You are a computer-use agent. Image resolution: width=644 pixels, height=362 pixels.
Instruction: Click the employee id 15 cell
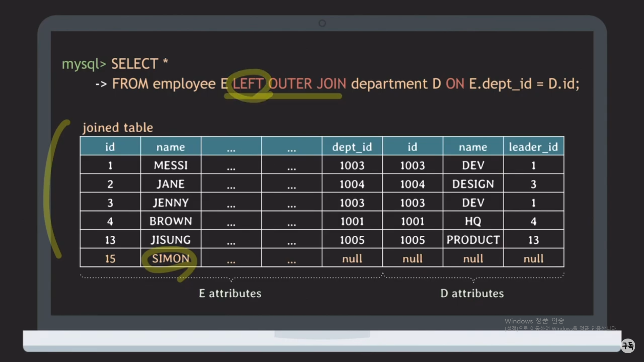click(x=110, y=258)
